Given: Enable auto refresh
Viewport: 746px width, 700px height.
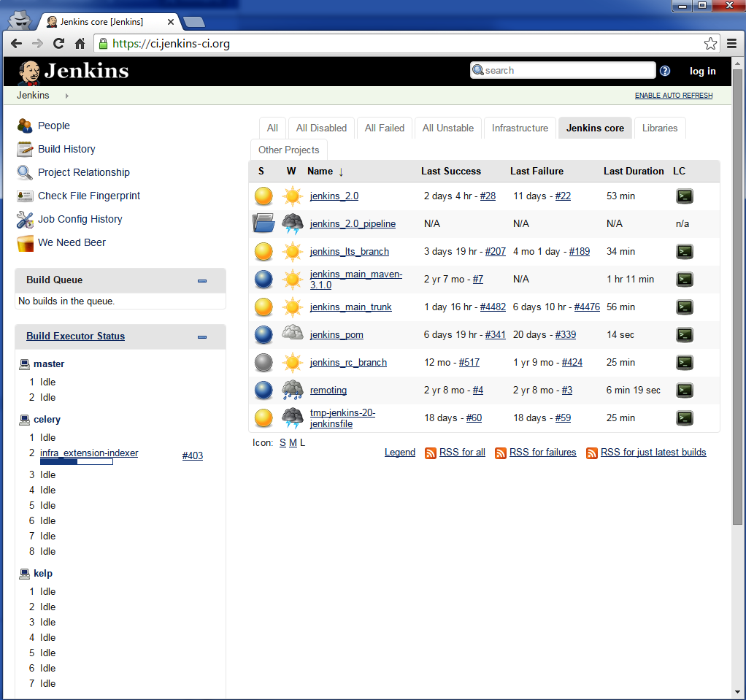Looking at the screenshot, I should (x=673, y=96).
